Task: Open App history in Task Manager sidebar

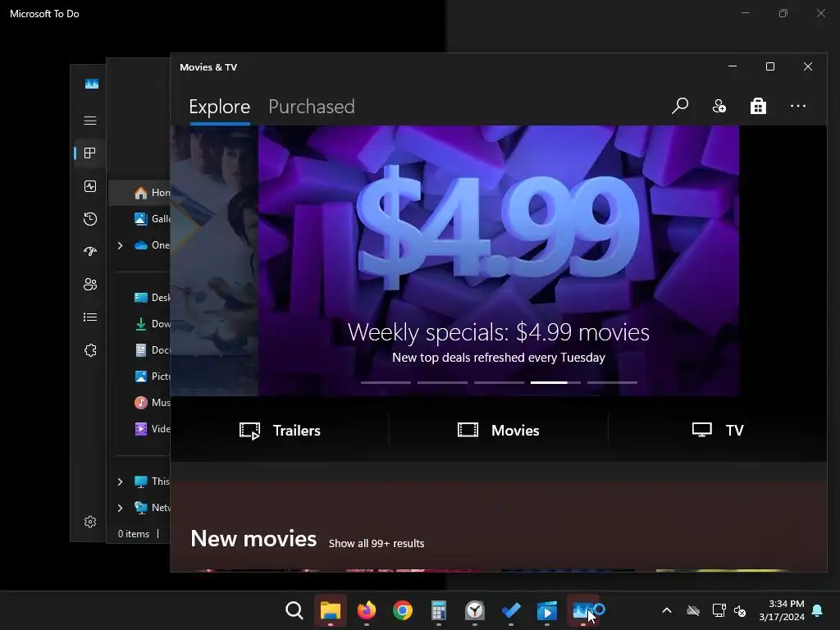Action: [x=90, y=218]
